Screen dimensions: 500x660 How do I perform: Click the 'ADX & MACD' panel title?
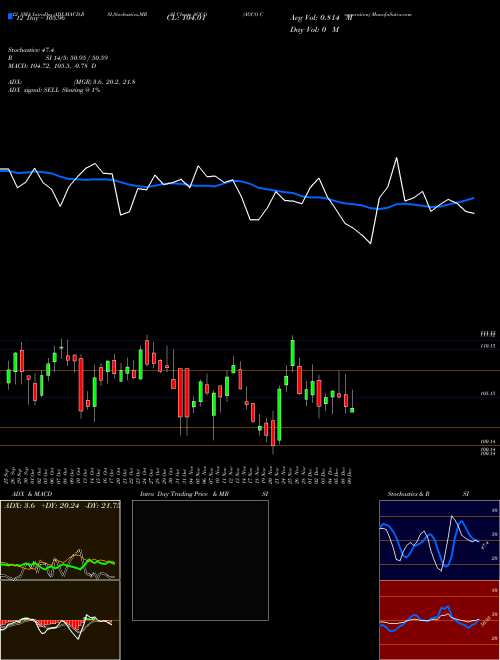pyautogui.click(x=32, y=494)
